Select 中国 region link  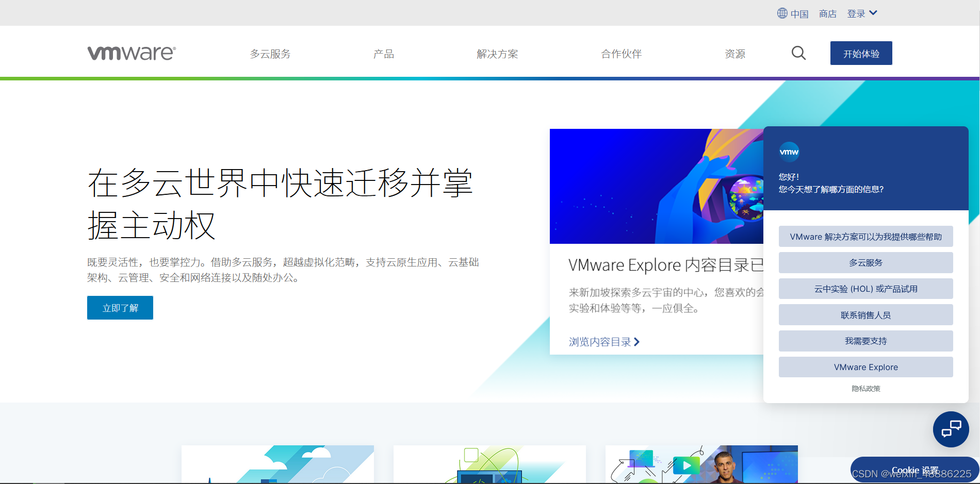(x=799, y=14)
